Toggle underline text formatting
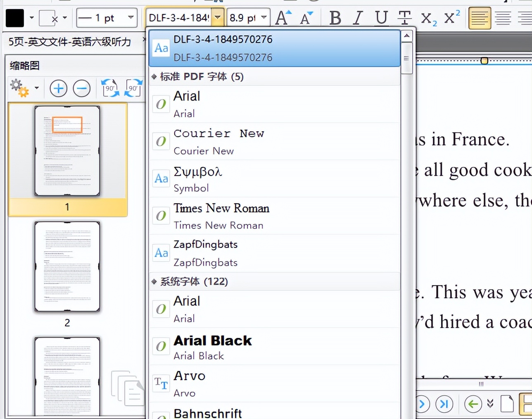The image size is (532, 419). [x=381, y=18]
